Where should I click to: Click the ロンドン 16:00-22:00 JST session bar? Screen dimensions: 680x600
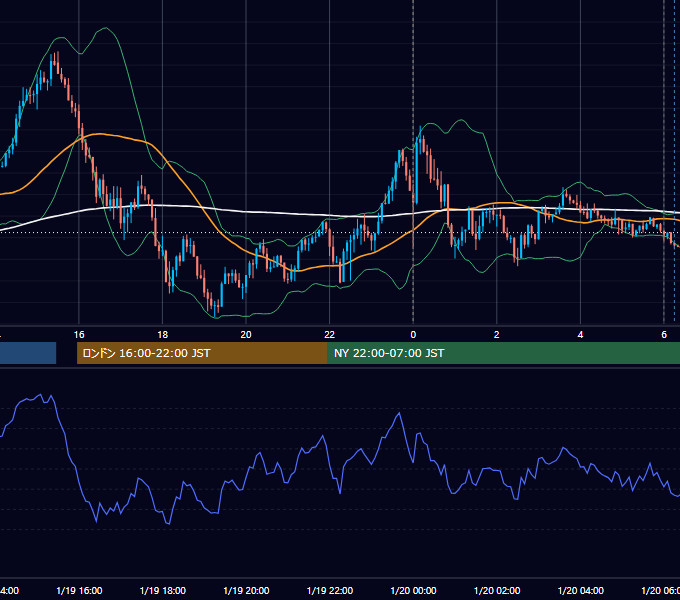click(x=202, y=353)
